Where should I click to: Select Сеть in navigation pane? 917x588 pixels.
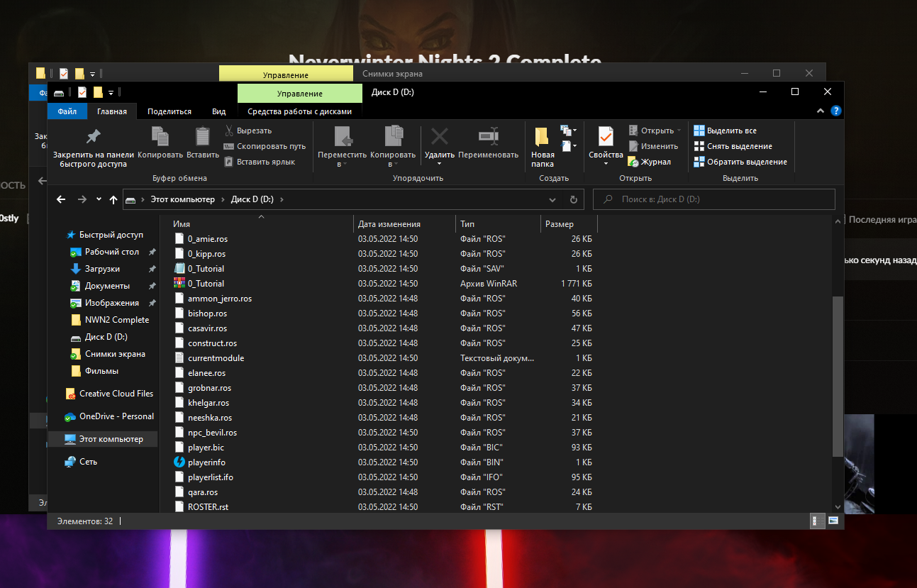[89, 462]
